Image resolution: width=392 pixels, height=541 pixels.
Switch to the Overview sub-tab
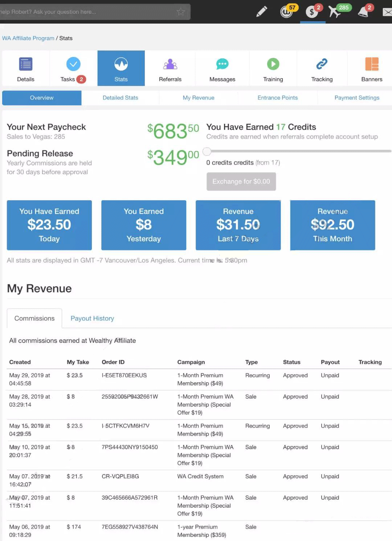point(42,98)
